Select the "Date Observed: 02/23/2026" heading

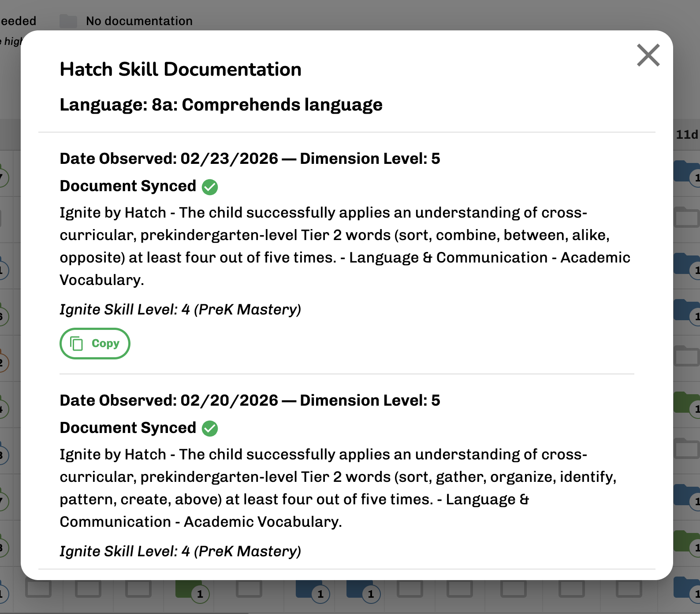(x=169, y=159)
